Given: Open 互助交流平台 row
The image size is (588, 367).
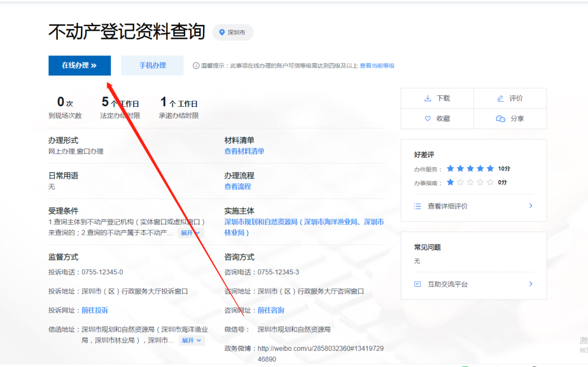Looking at the screenshot, I should click(x=474, y=284).
